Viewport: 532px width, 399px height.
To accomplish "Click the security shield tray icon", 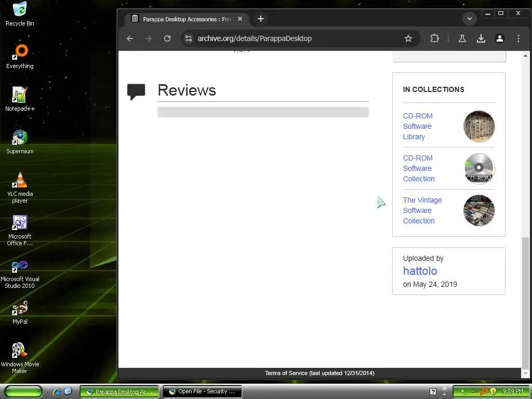I will pos(494,392).
